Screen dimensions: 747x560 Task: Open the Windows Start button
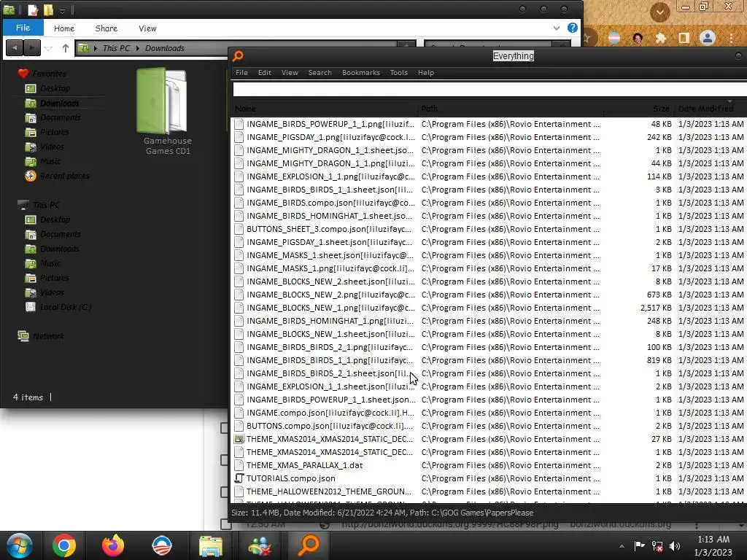pos(19,545)
